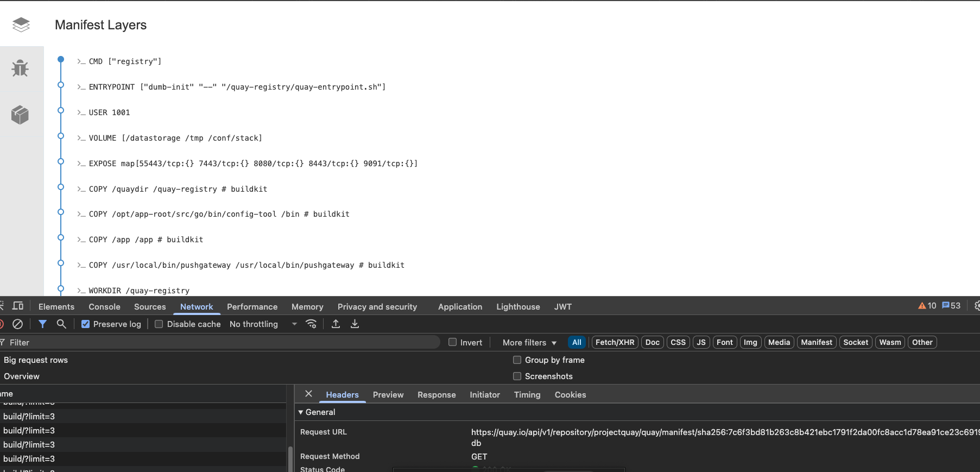Click the prompt icon beside CMD ["registry"]
This screenshot has height=472, width=980.
pyautogui.click(x=81, y=61)
